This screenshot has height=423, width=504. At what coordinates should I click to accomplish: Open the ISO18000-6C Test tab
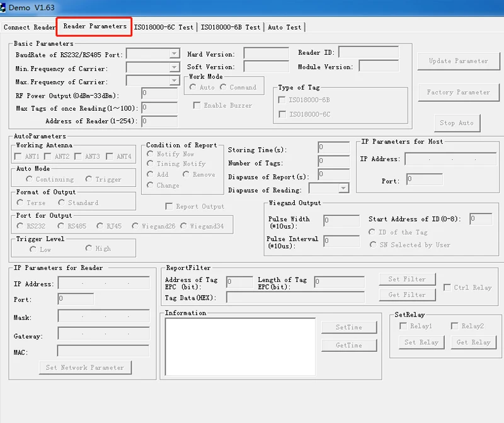[164, 27]
